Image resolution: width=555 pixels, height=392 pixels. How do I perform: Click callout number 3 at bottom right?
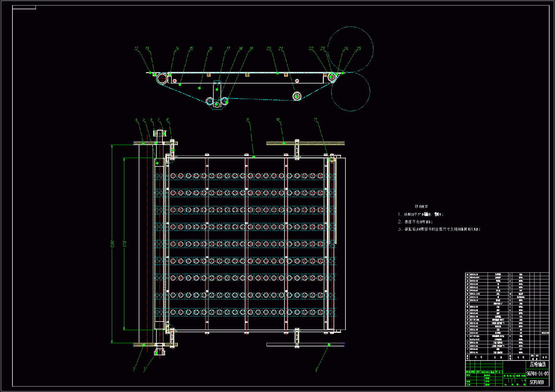point(316,370)
